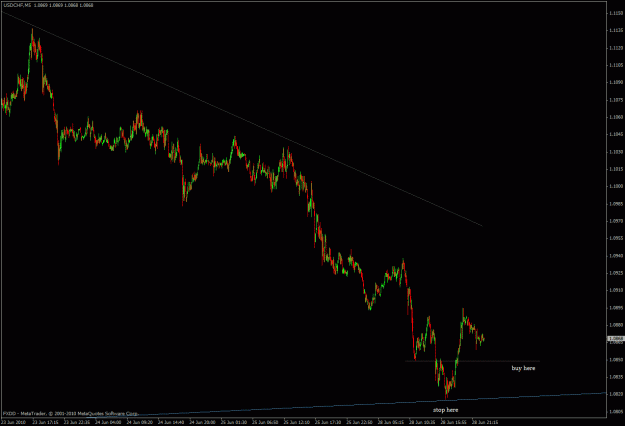Viewport: 625px width, 426px height.
Task: Click the 1.1045 price axis label
Action: pyautogui.click(x=616, y=134)
